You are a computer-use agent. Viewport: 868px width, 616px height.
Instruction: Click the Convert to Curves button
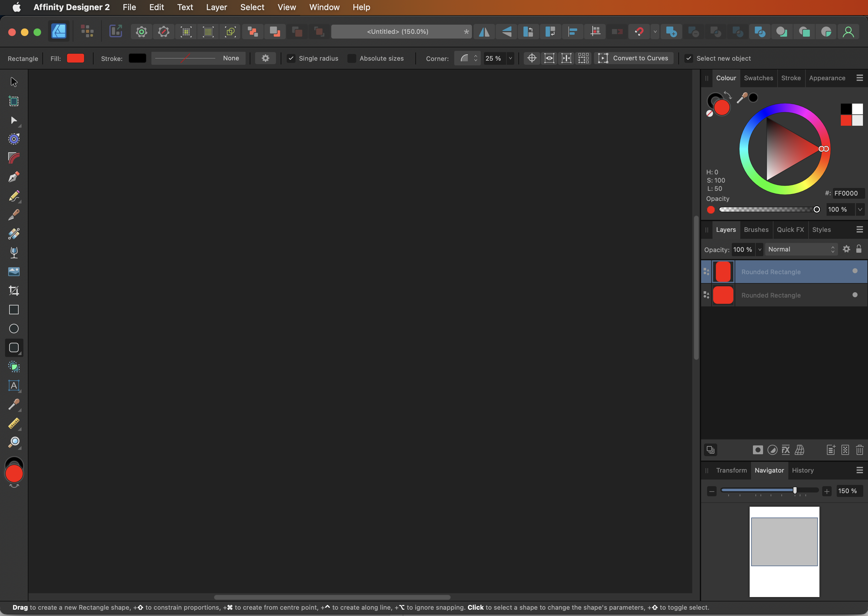tap(633, 58)
